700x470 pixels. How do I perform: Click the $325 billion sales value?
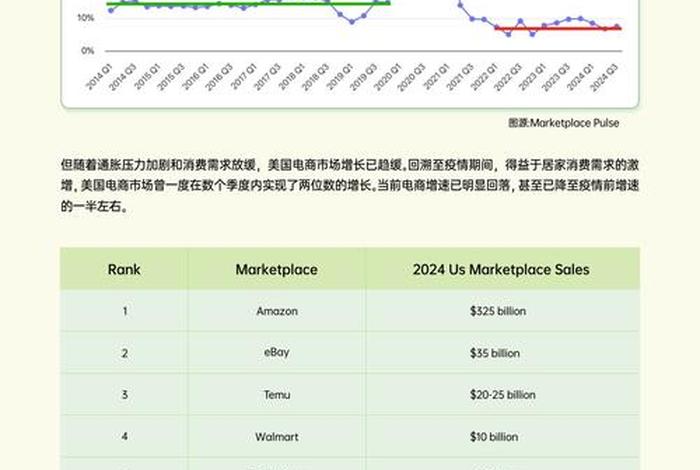pos(498,311)
